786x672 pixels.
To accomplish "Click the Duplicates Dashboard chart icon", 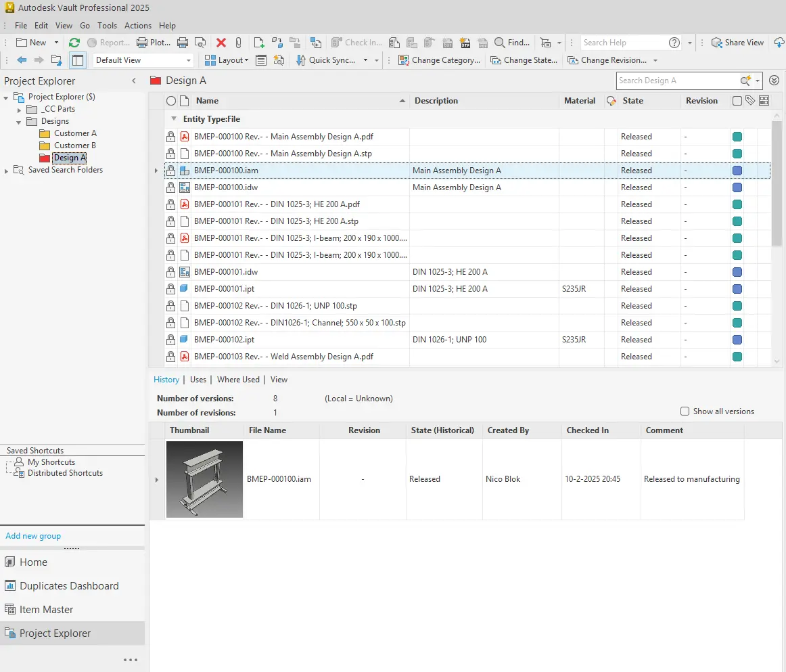I will [9, 585].
